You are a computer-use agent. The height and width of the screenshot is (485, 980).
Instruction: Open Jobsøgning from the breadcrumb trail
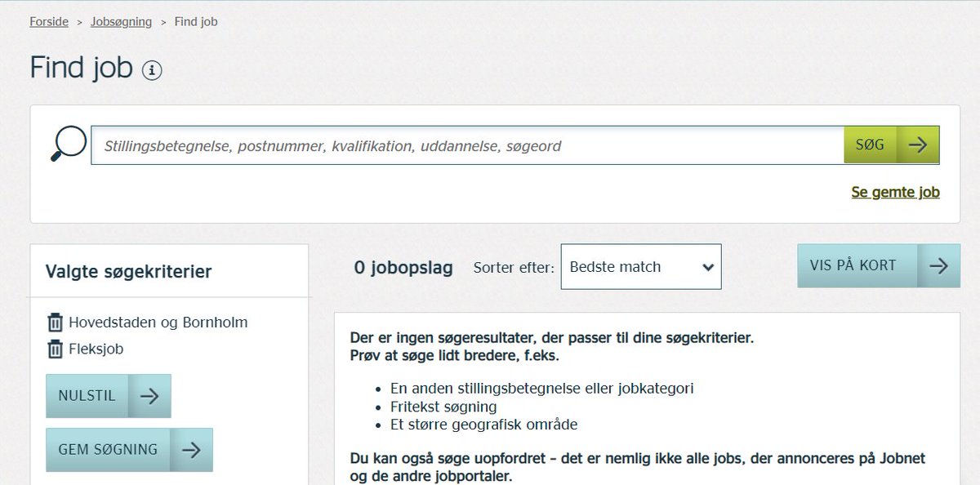pos(121,21)
